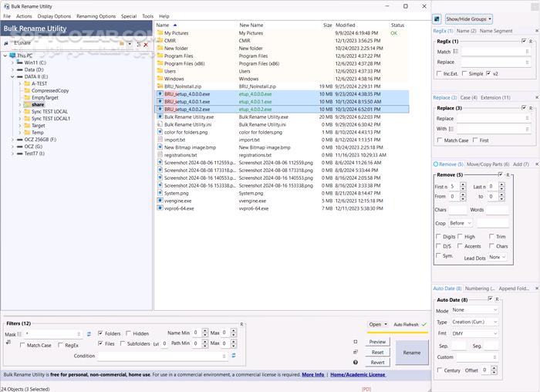Reset the Auto Date (8) group via R button

point(497,299)
